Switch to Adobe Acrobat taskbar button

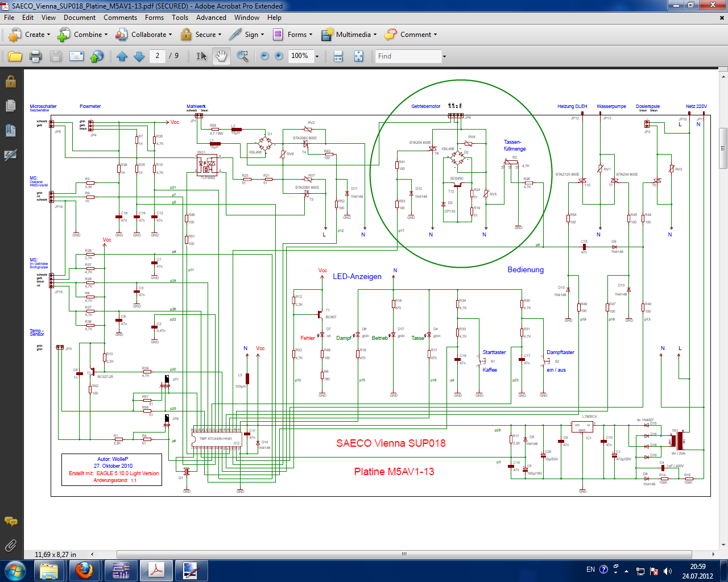156,570
